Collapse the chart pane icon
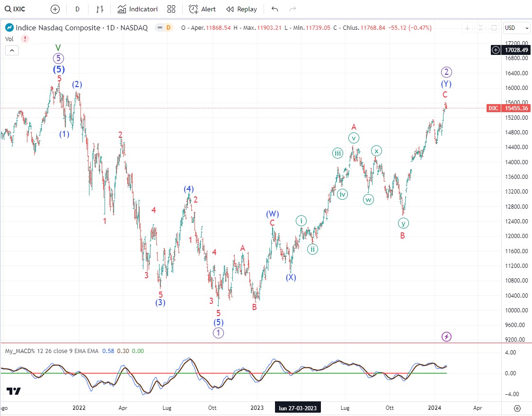 tap(480, 28)
